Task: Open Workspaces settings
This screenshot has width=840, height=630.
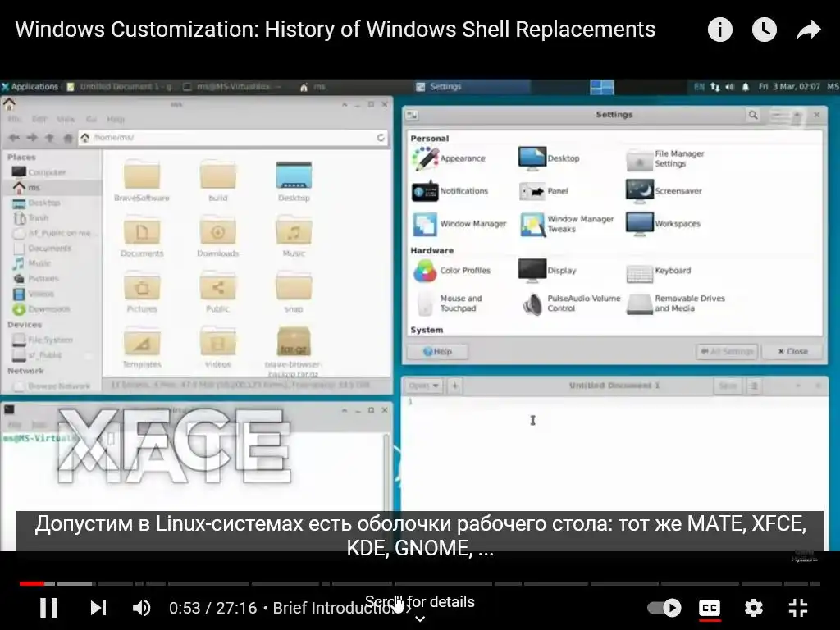Action: click(x=663, y=224)
